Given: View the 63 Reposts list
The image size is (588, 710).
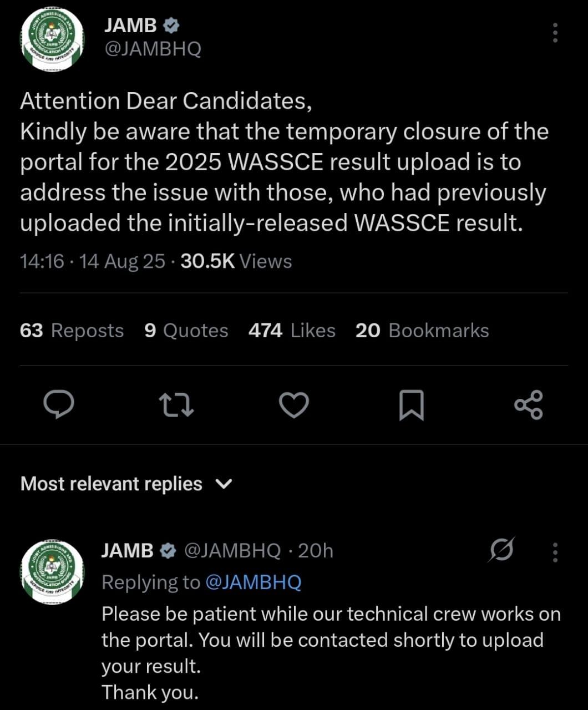Looking at the screenshot, I should click(x=72, y=331).
